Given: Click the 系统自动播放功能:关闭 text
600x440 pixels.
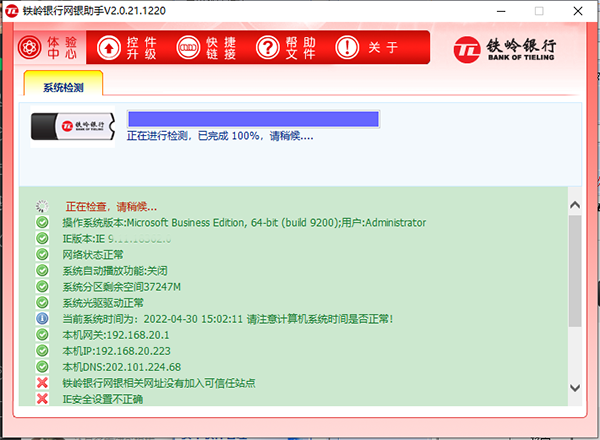Looking at the screenshot, I should [115, 271].
